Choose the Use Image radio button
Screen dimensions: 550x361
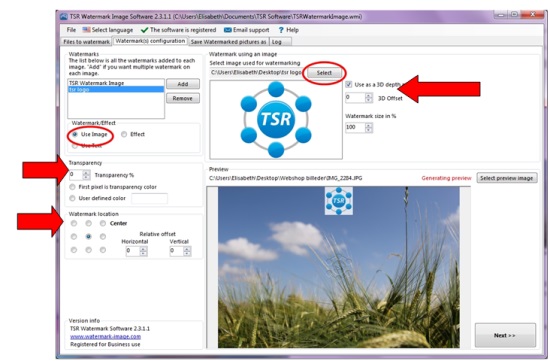pos(75,134)
